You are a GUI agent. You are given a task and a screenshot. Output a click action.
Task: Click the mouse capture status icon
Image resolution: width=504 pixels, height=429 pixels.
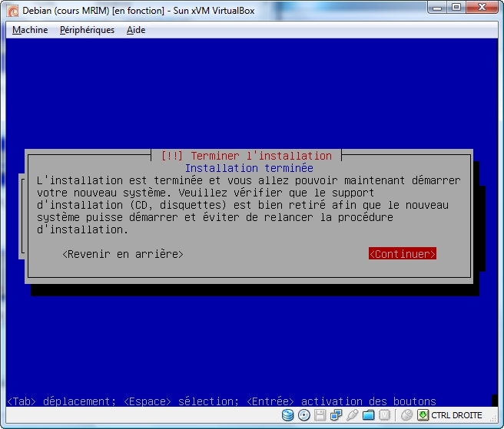[x=407, y=415]
